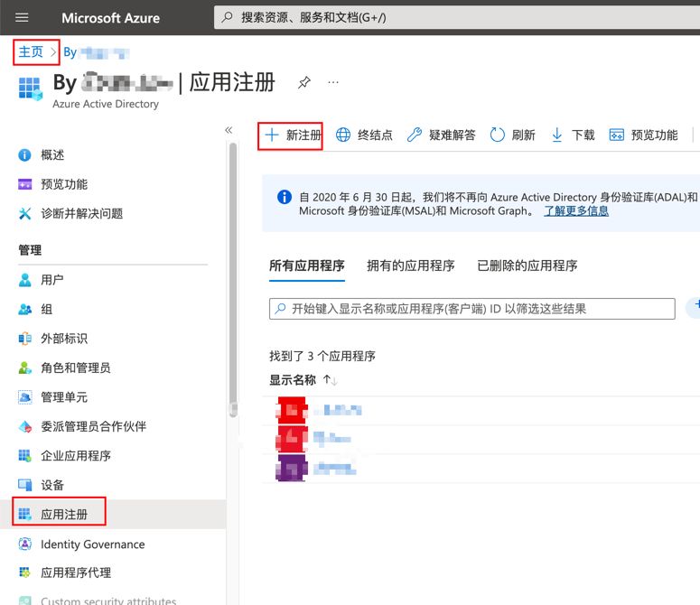
Task: Click 下载 download button
Action: (574, 135)
